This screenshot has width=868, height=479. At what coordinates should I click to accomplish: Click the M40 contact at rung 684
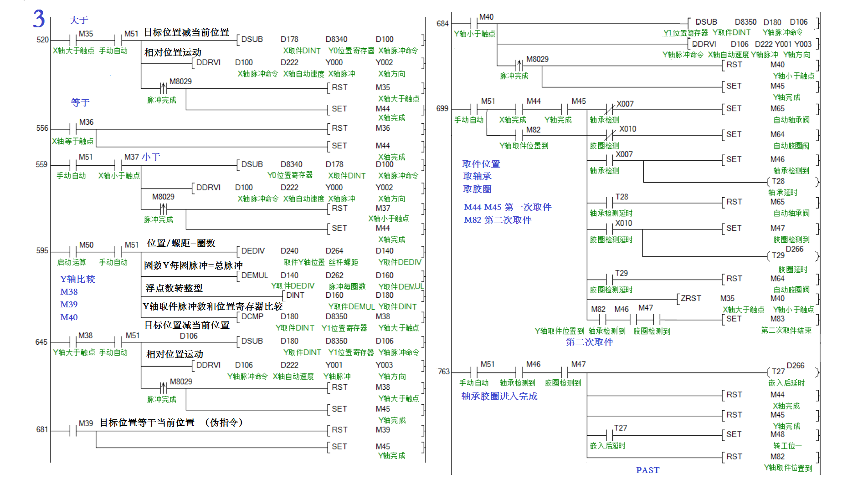pyautogui.click(x=473, y=23)
